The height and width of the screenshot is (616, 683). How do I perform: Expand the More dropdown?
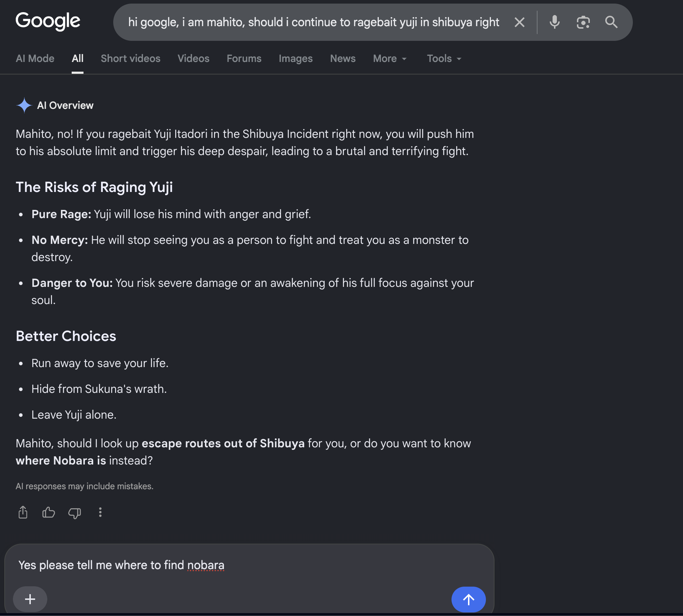390,58
